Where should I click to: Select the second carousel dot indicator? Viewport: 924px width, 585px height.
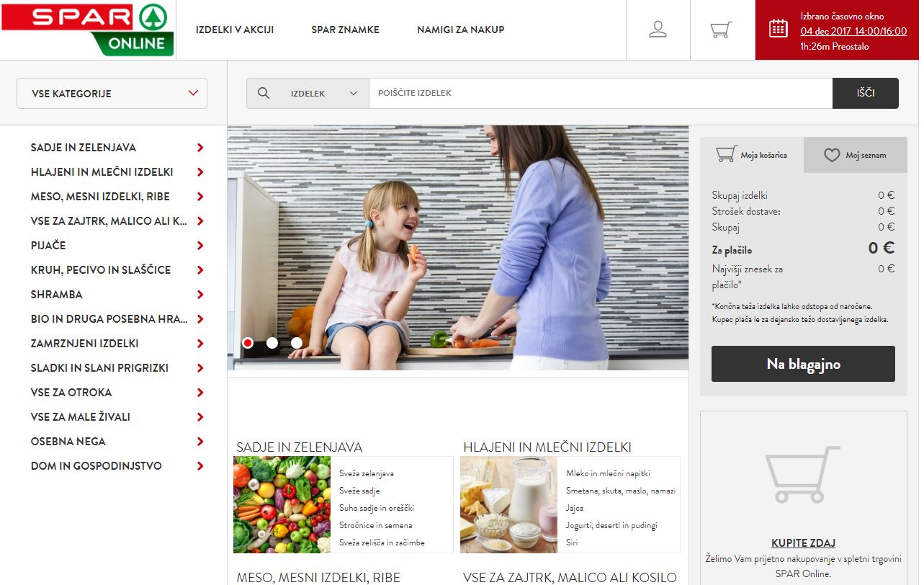pos(272,343)
